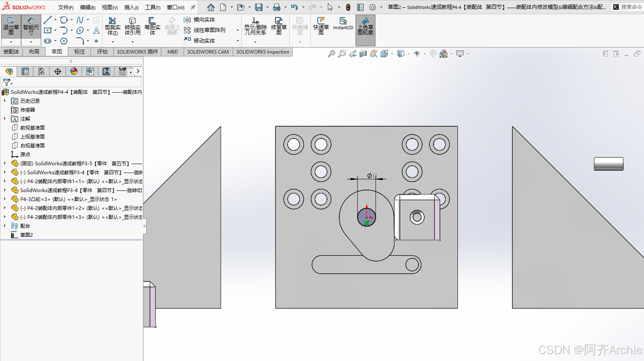The height and width of the screenshot is (361, 644).
Task: Click Move Entities (移动实体)
Action: [199, 41]
